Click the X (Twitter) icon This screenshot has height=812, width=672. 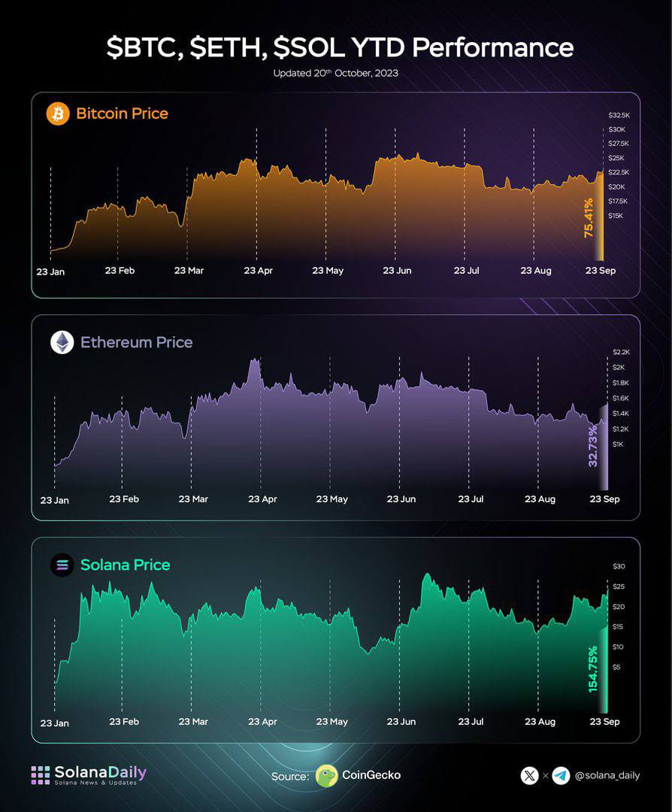(529, 776)
